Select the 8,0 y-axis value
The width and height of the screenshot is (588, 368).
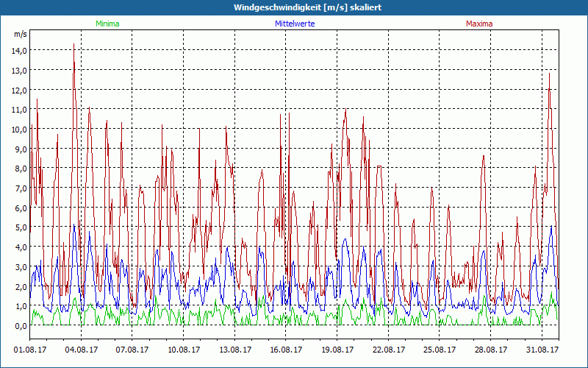coord(21,169)
